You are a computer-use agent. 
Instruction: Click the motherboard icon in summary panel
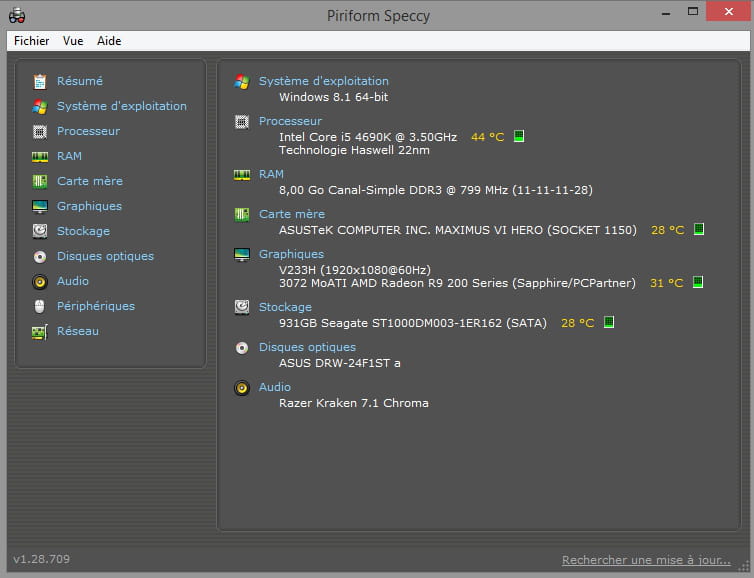[242, 214]
